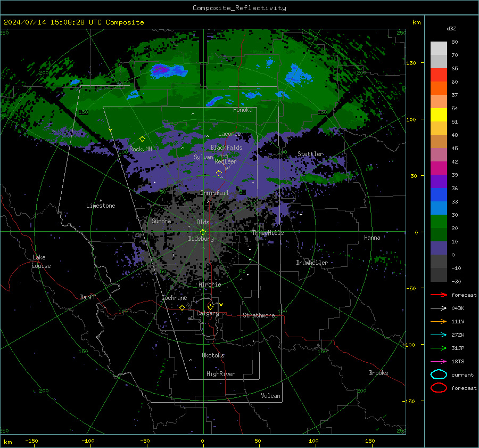
Task: Click the 'Banff' map label
Action: click(x=88, y=297)
